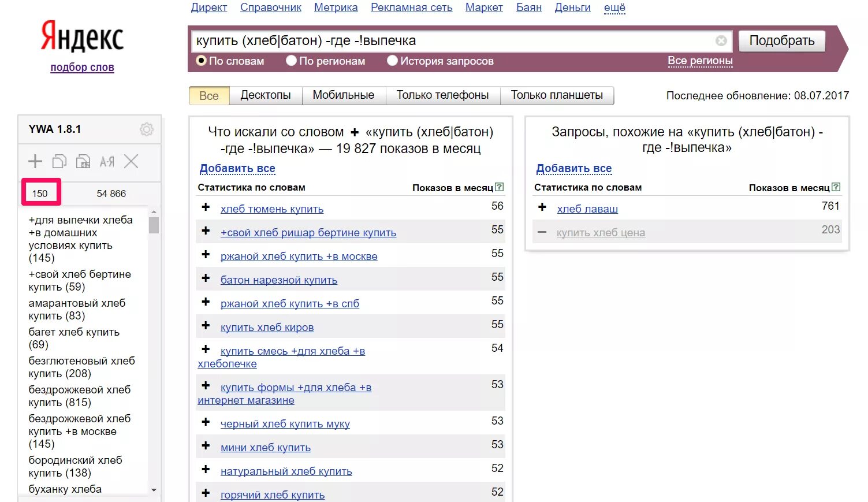
Task: Select the 'По регионам' radio button
Action: [292, 61]
